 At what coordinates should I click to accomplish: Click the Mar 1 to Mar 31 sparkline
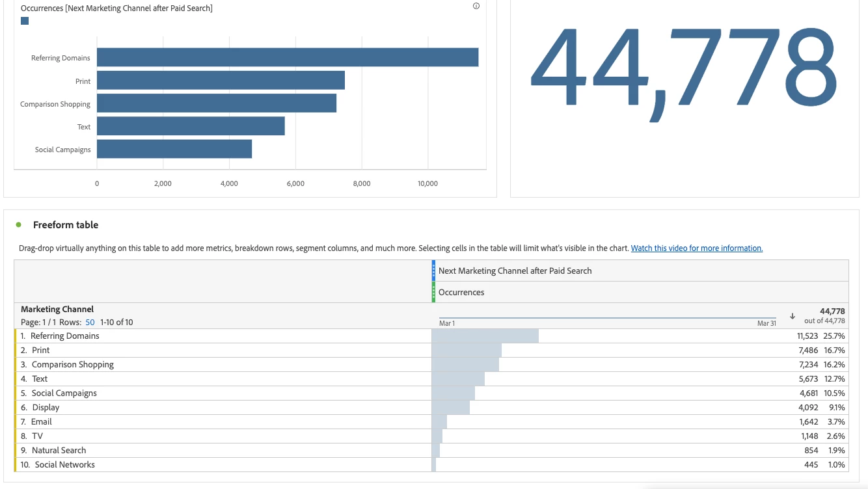pyautogui.click(x=608, y=319)
